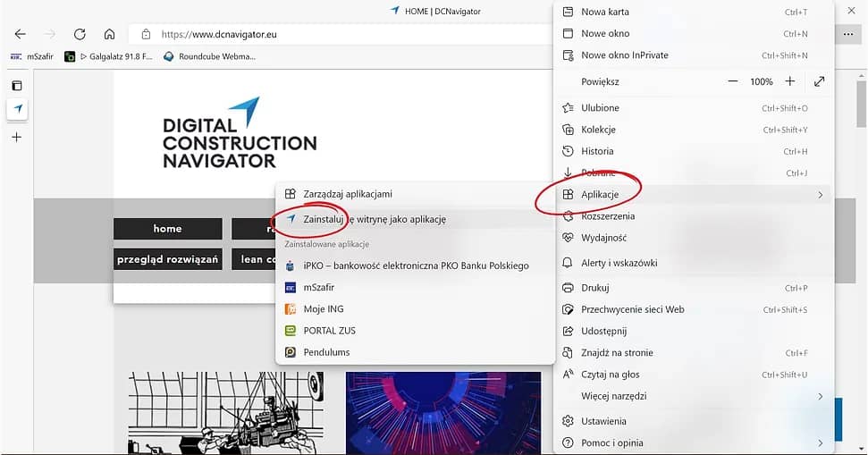This screenshot has height=455, width=868.
Task: Open the browser home page icon
Action: (x=110, y=34)
